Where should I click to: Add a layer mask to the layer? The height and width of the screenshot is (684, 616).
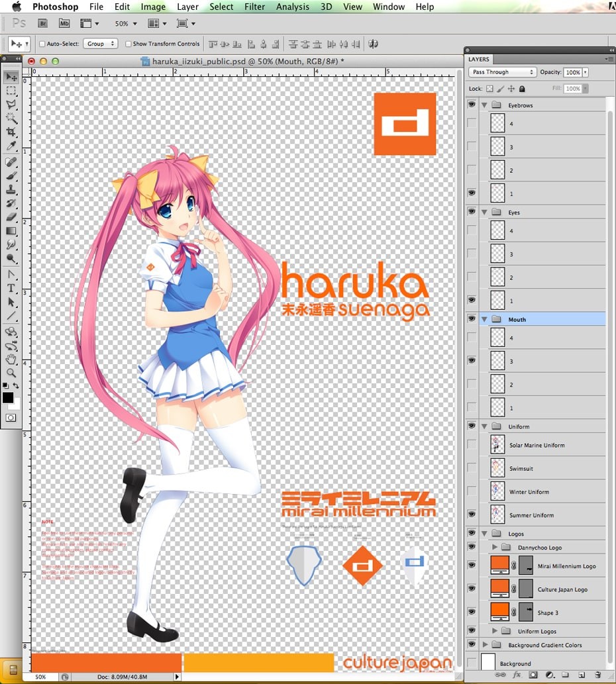coord(533,675)
